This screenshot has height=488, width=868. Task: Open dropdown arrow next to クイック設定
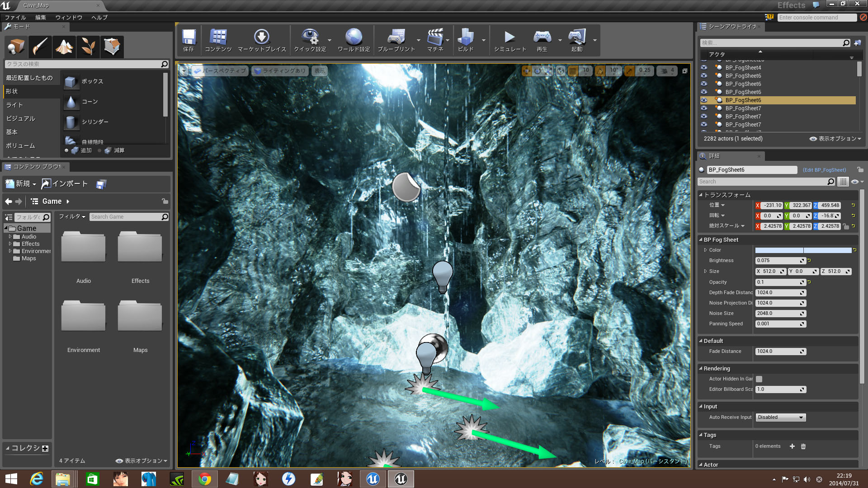click(x=330, y=40)
